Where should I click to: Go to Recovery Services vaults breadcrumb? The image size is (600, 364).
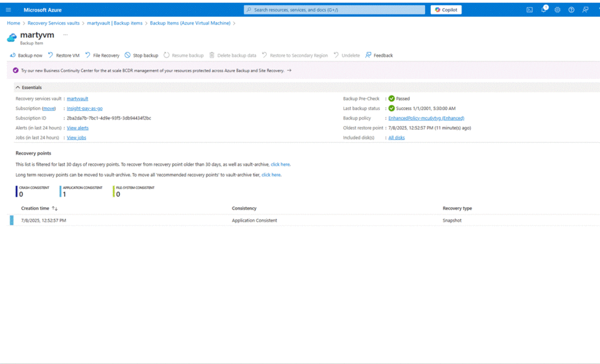point(53,23)
